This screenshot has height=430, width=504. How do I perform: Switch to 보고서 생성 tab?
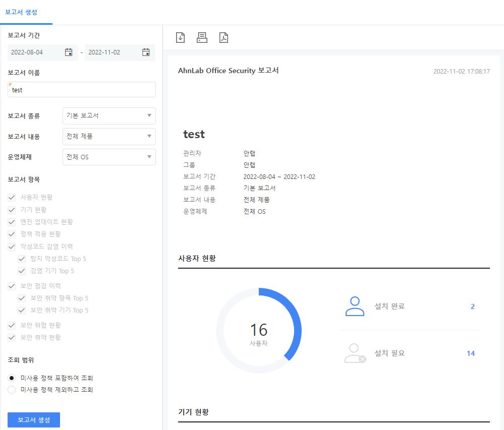tap(21, 12)
